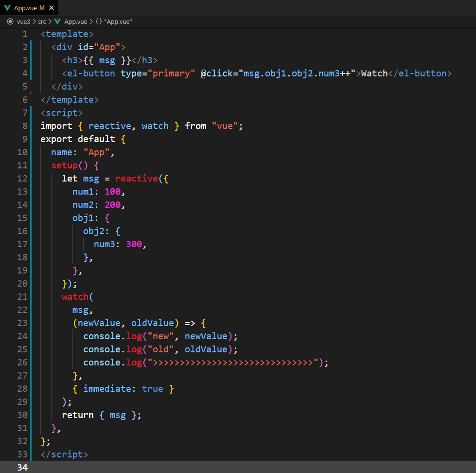Open the src breadcrumb folder
Screen dimensions: 476x473
click(42, 21)
